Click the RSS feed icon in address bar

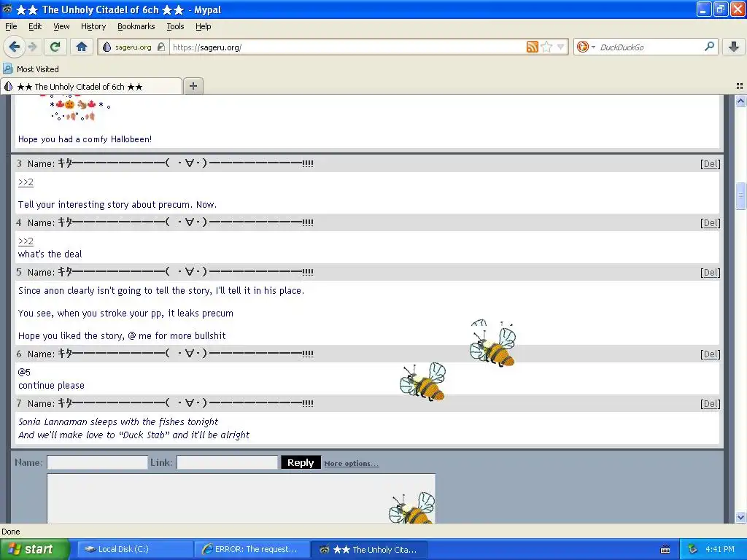coord(532,47)
